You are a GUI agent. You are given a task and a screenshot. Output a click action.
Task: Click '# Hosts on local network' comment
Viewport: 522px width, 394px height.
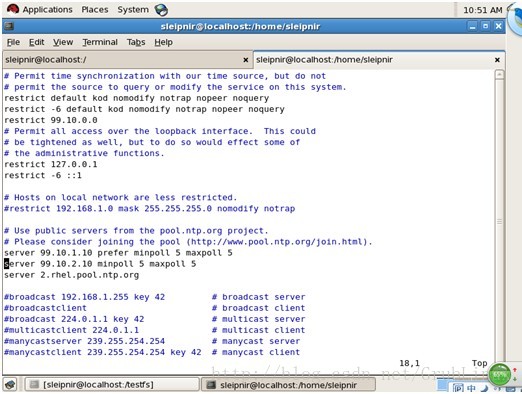pos(120,197)
